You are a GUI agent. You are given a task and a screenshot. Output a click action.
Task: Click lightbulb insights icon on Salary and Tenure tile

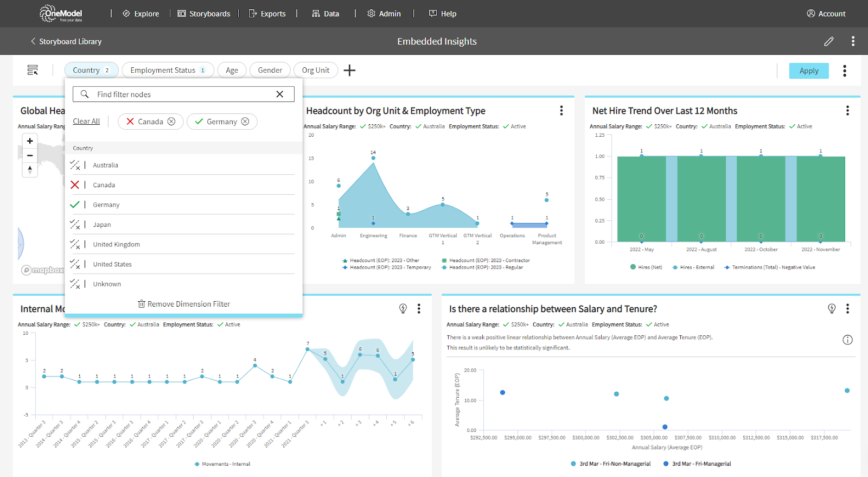(x=832, y=308)
